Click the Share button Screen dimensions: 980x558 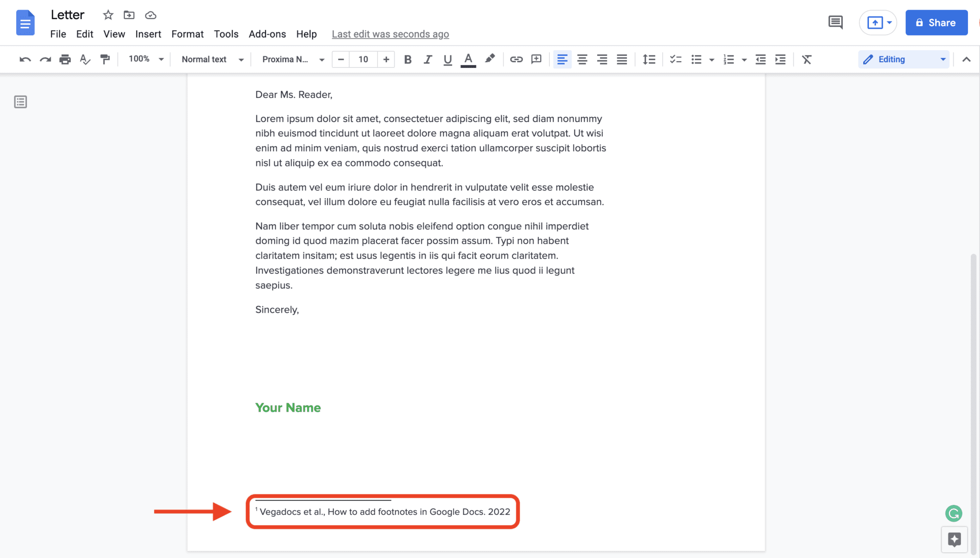(x=936, y=22)
